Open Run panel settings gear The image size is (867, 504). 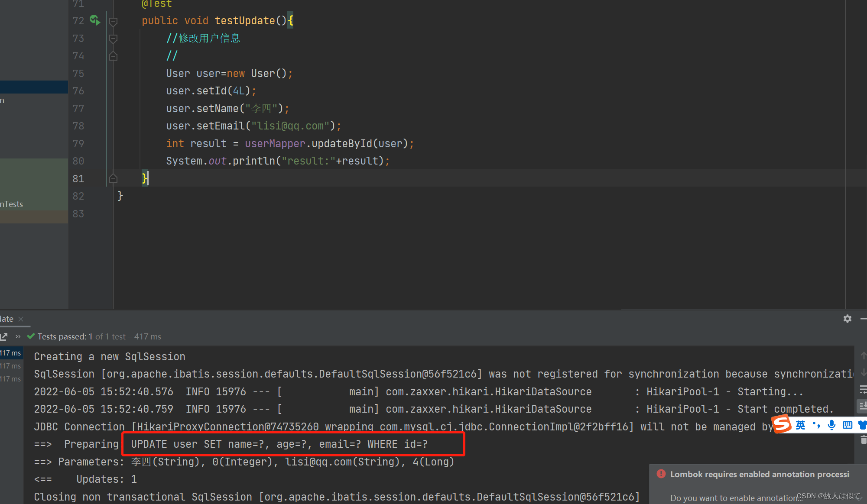point(848,319)
